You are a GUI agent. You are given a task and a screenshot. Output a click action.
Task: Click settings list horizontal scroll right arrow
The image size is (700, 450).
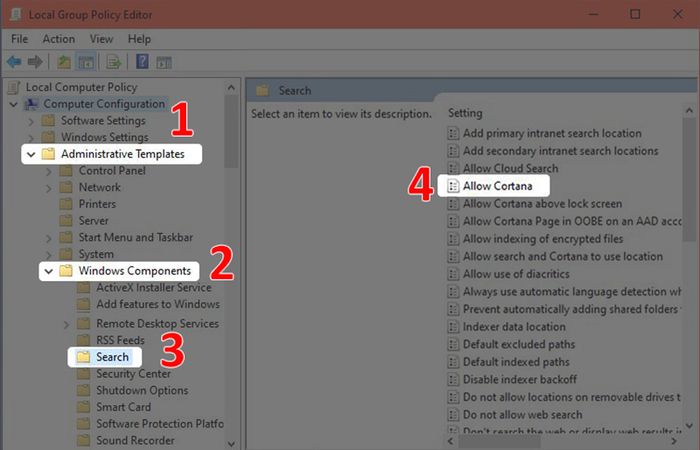tap(675, 442)
